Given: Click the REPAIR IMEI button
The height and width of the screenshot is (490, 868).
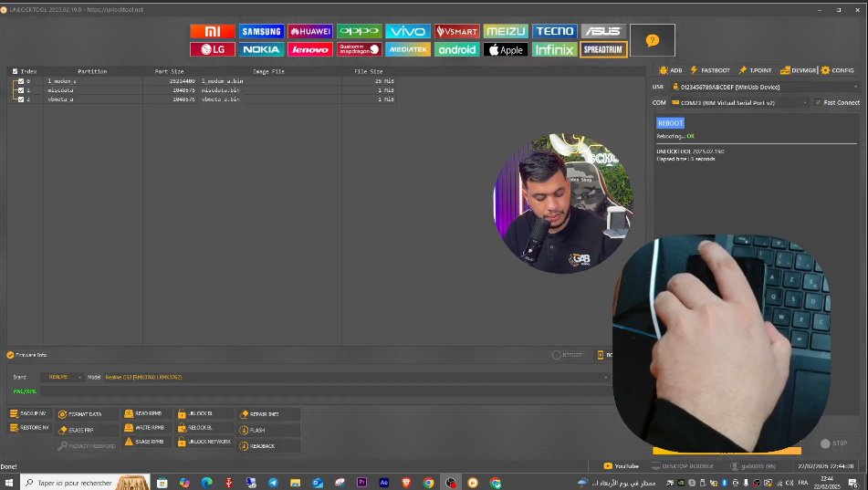Looking at the screenshot, I should click(x=268, y=414).
